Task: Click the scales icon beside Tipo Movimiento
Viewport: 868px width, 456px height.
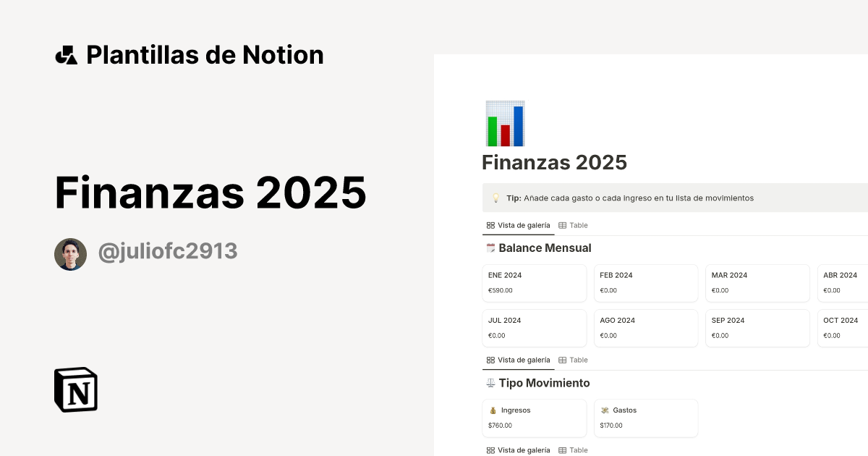Action: 490,383
